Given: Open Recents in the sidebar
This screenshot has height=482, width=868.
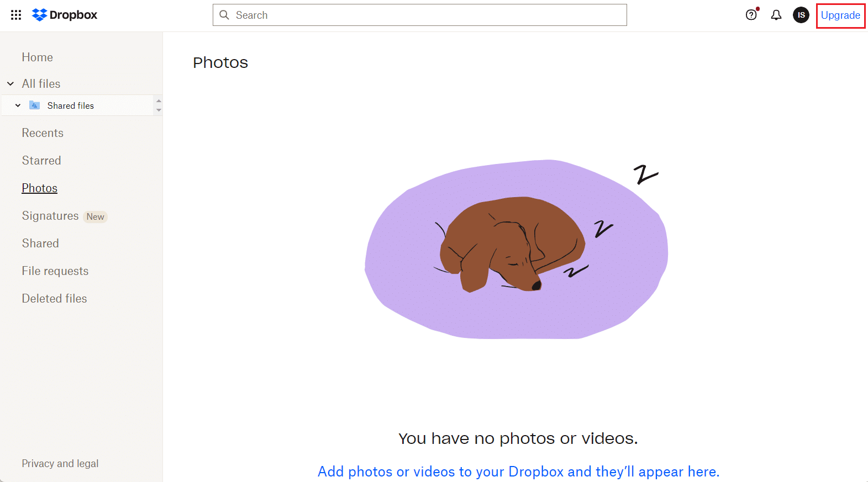Looking at the screenshot, I should (x=43, y=133).
